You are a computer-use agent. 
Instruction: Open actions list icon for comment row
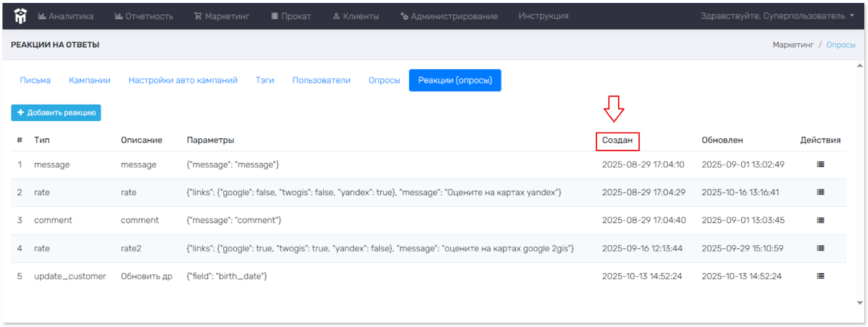coord(820,220)
